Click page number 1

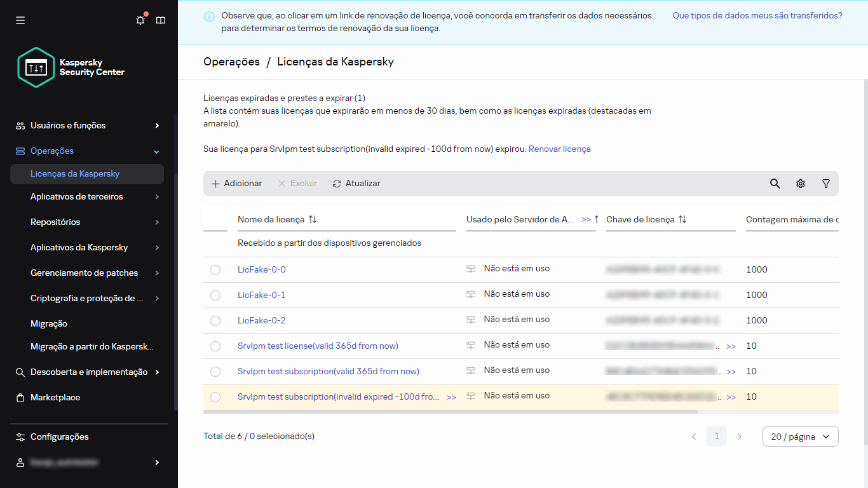tap(717, 437)
